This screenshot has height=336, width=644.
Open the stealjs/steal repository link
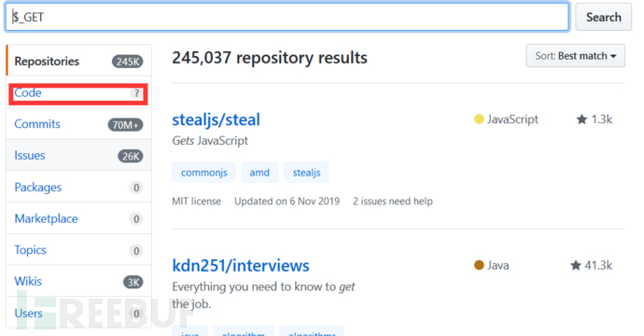[216, 119]
